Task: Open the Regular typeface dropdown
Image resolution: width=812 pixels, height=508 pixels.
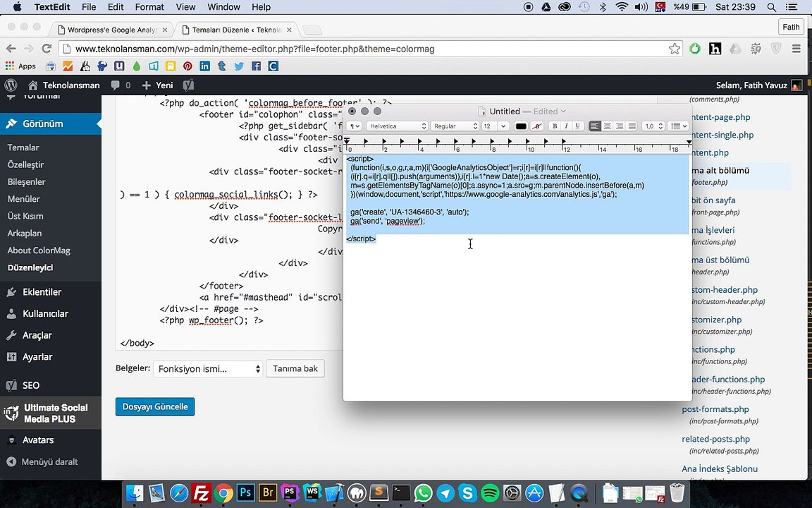Action: click(x=455, y=126)
